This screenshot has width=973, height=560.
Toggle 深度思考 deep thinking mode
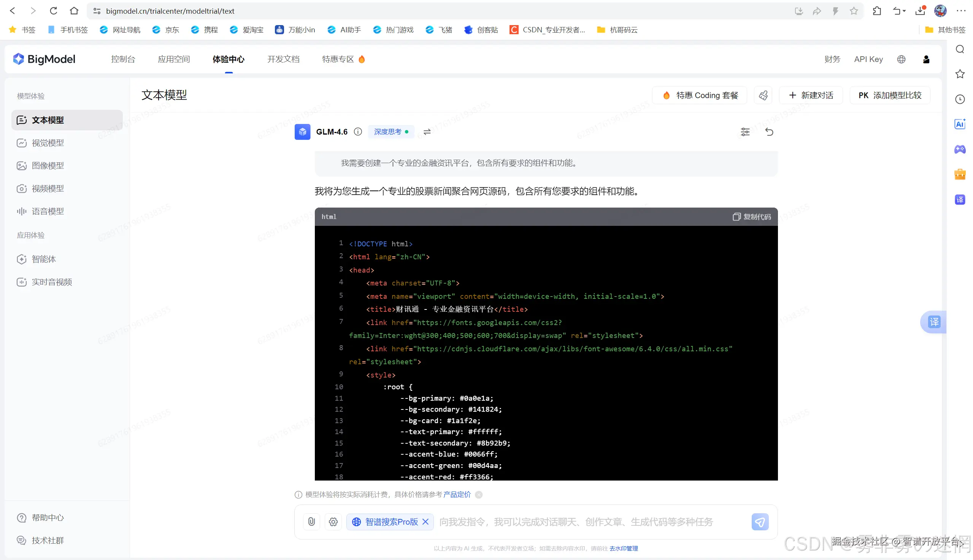pyautogui.click(x=391, y=132)
